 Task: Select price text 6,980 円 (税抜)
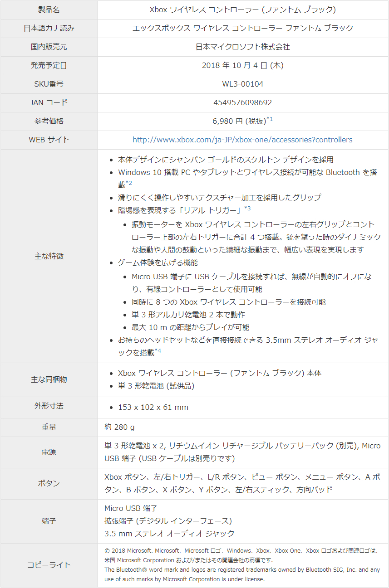coord(239,121)
